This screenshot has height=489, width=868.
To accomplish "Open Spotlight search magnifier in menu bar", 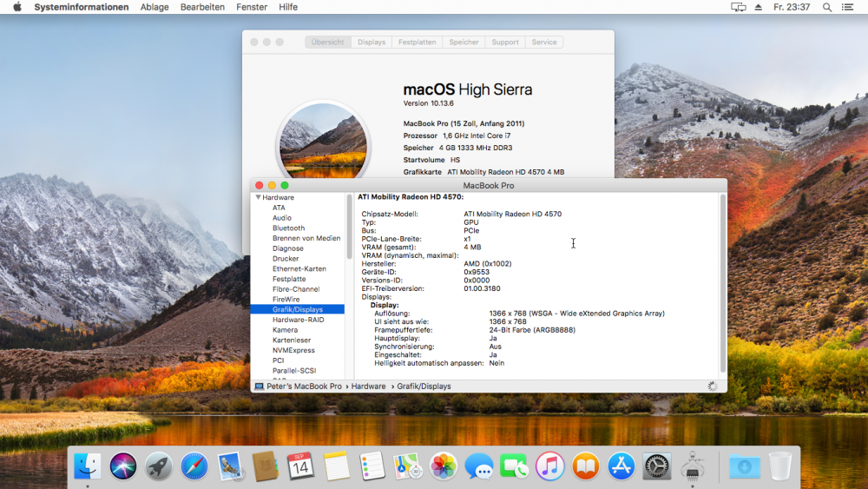I will tap(827, 7).
